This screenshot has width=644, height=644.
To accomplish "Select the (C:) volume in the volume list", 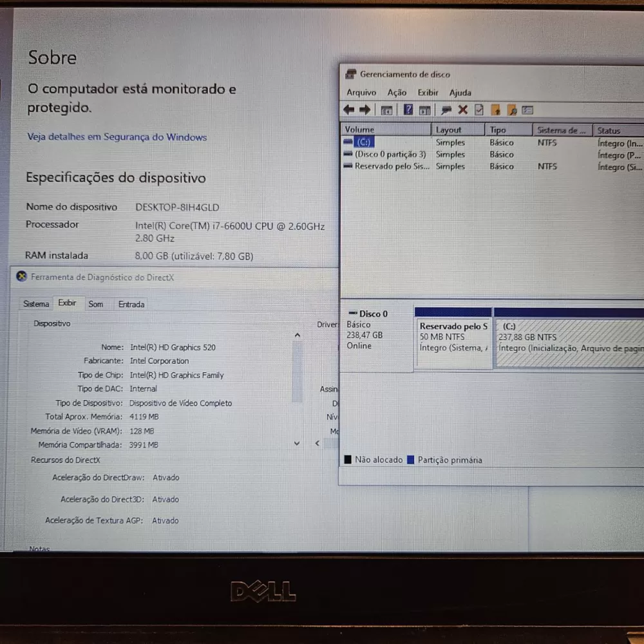I will coord(363,142).
